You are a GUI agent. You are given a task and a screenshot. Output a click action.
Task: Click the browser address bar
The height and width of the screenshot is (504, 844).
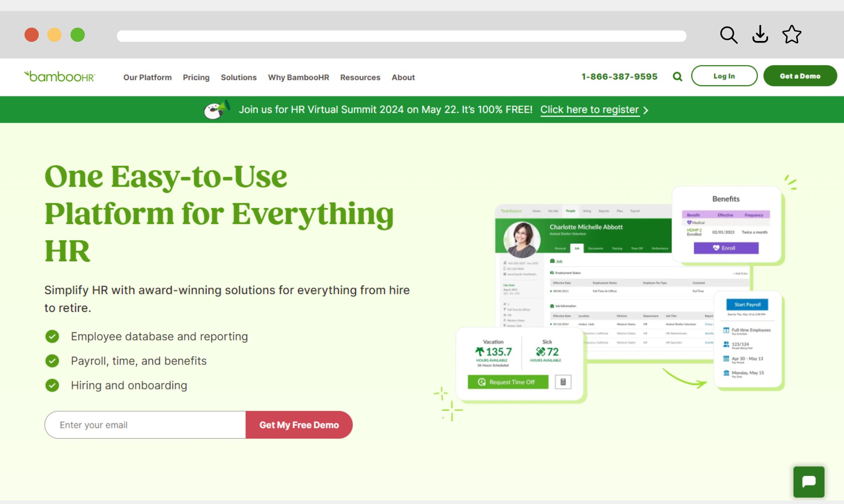click(401, 36)
